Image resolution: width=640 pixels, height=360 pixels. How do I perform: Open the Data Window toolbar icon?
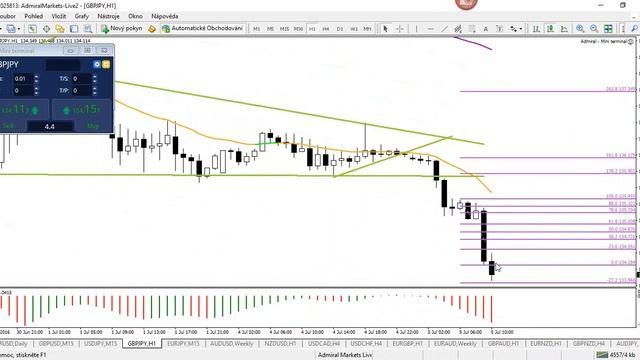click(47, 29)
